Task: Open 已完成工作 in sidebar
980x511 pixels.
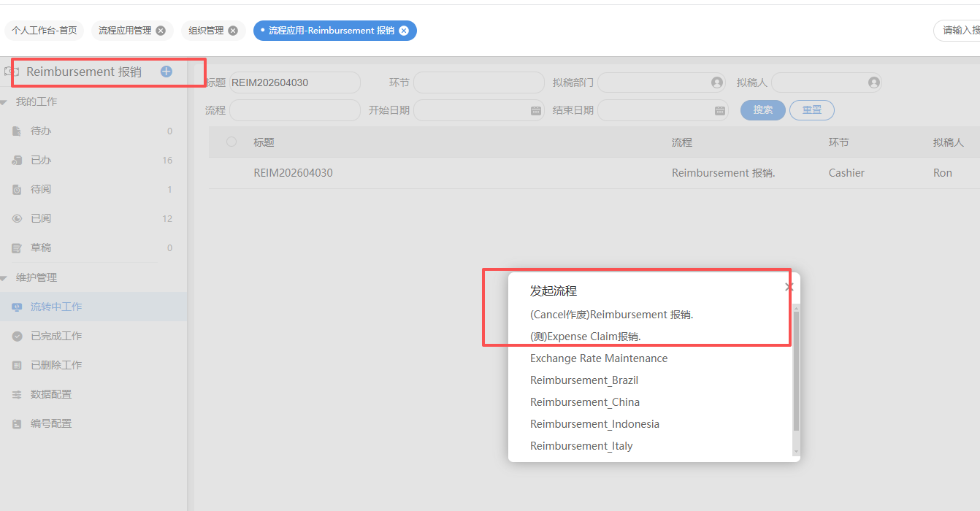Action: pos(93,337)
